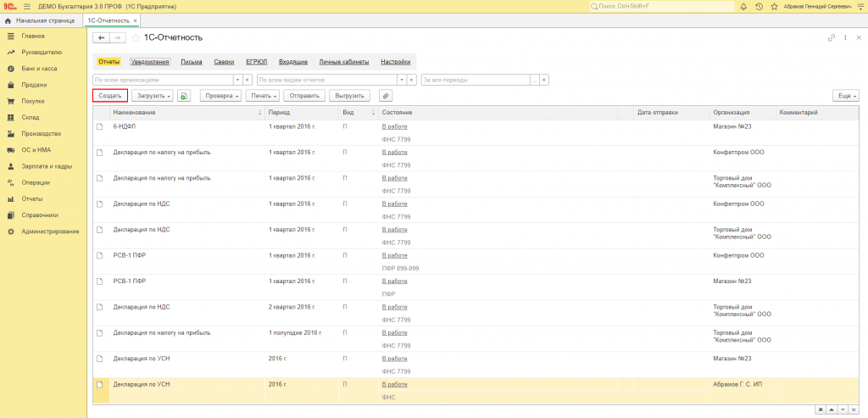Open Операции section in sidebar
This screenshot has width=868, height=418.
(36, 182)
